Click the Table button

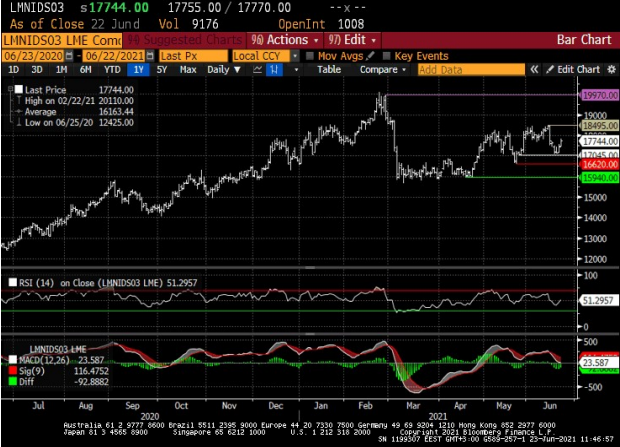(329, 70)
